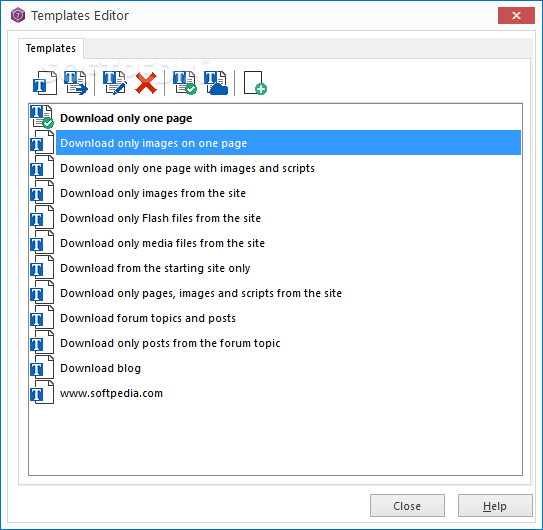
Task: Select 'Download only pages, images and scripts from the site'
Action: (201, 293)
